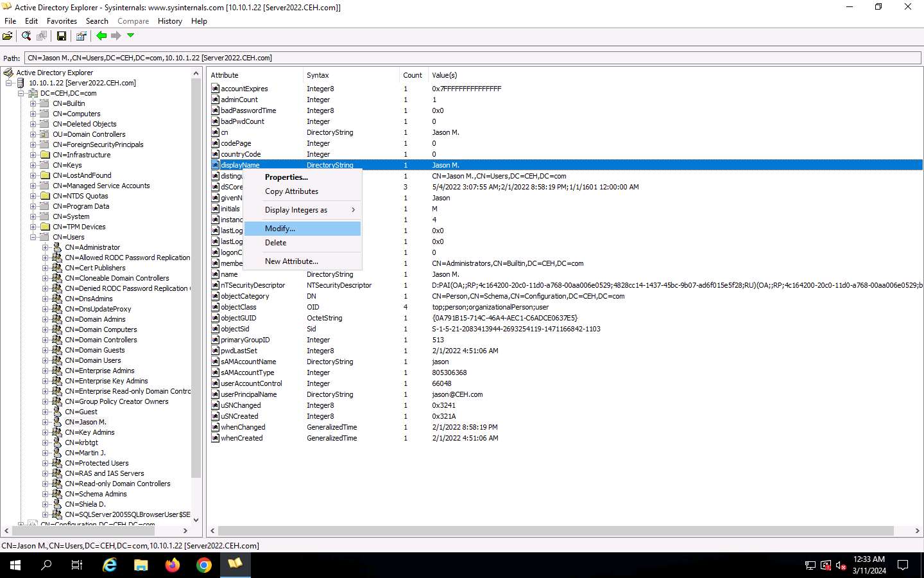924x578 pixels.
Task: Click the Search magnifier toolbar icon
Action: coord(26,36)
